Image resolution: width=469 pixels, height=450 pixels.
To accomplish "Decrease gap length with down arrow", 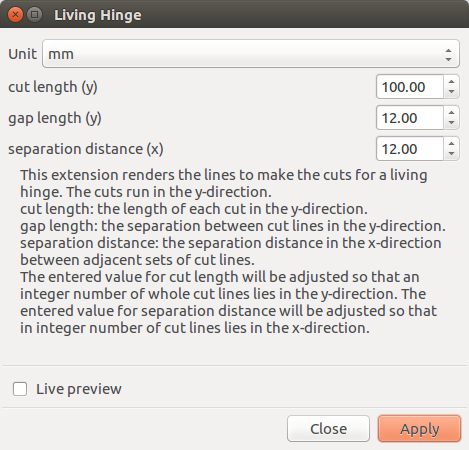I will click(x=451, y=123).
